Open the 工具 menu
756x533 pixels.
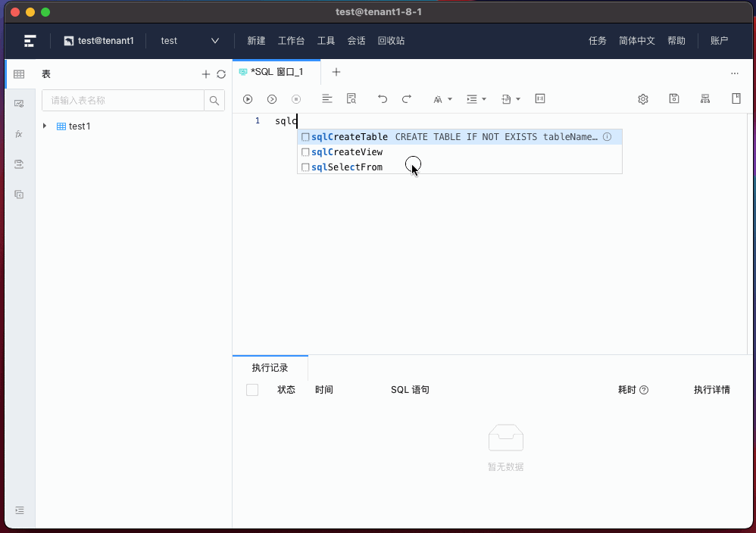tap(326, 41)
